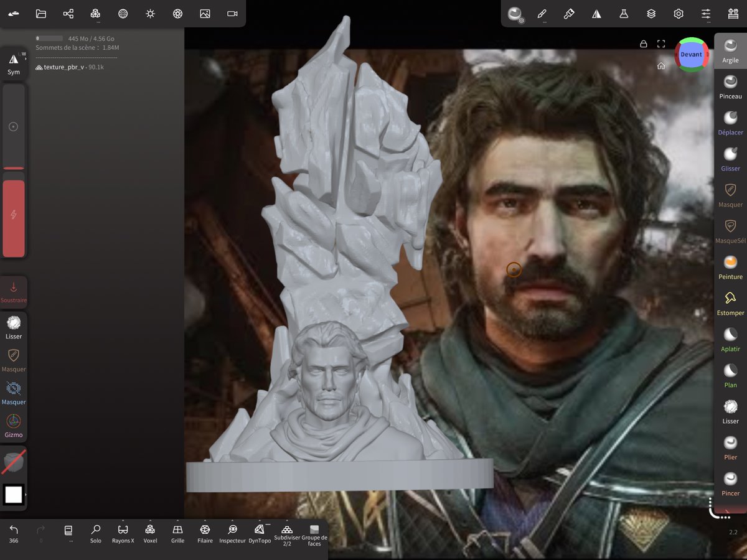This screenshot has width=747, height=560.
Task: Click the brush radius slider
Action: (x=14, y=127)
